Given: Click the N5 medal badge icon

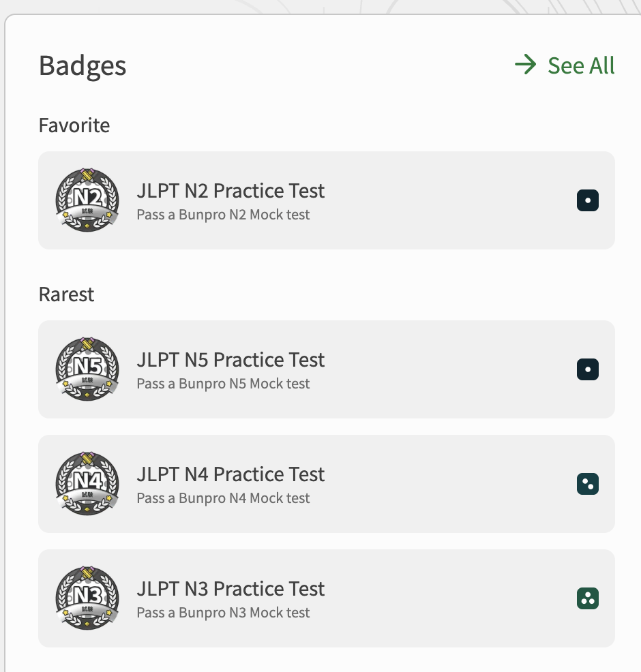Looking at the screenshot, I should tap(87, 369).
